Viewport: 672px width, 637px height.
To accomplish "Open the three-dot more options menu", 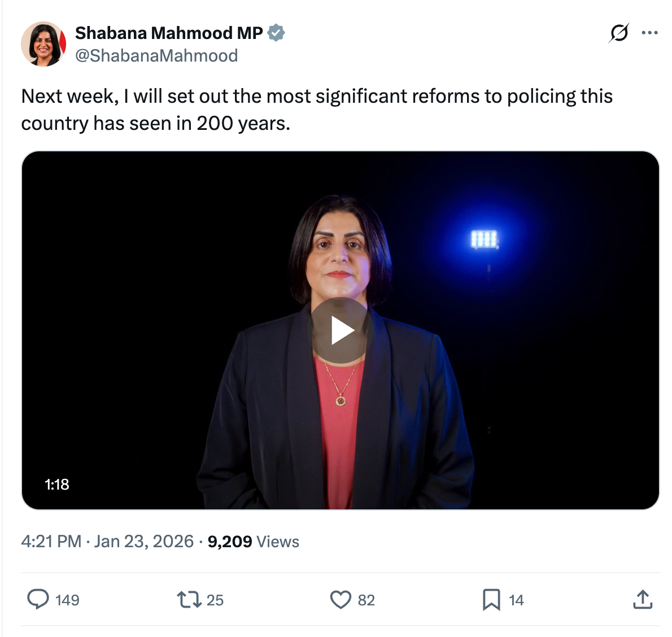I will coord(650,33).
